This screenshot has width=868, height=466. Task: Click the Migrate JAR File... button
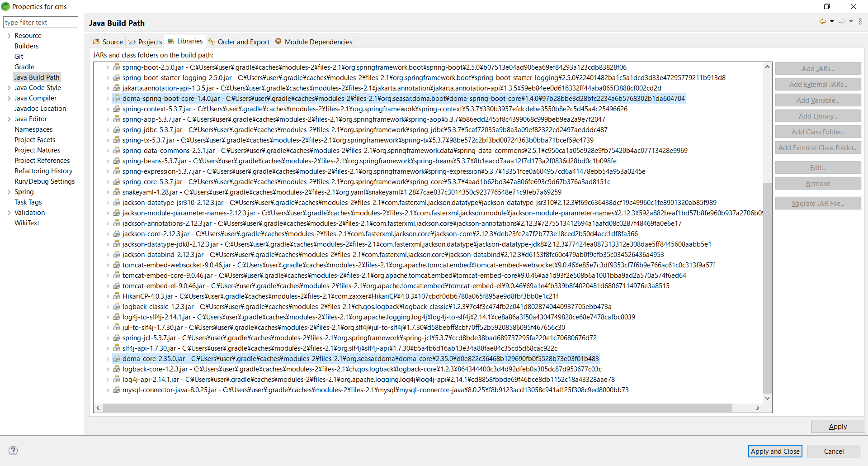[818, 203]
